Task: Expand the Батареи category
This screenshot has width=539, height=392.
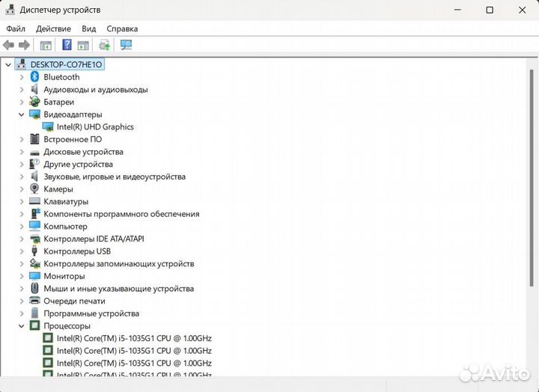Action: (x=22, y=102)
